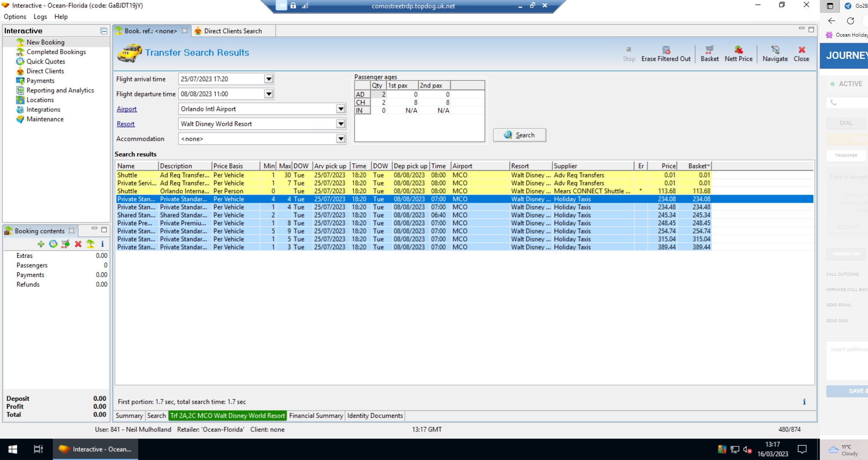
Task: Click the network icon in the system tray
Action: (735, 449)
